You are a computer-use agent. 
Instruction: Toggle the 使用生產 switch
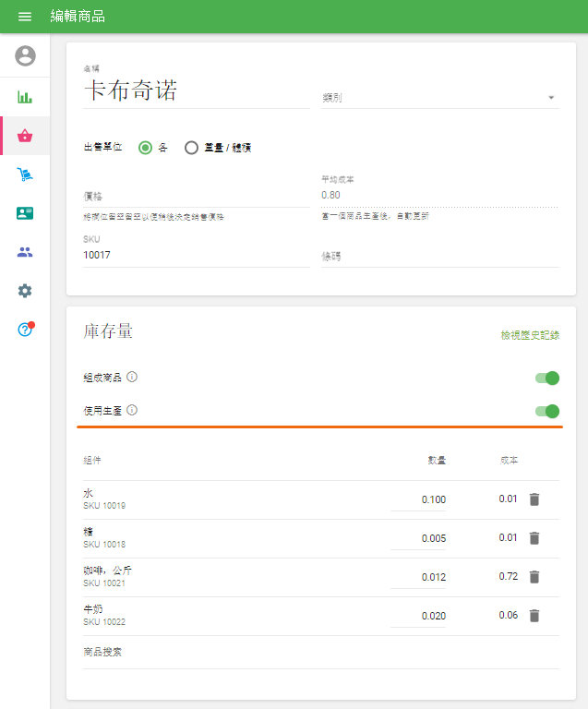[x=547, y=411]
